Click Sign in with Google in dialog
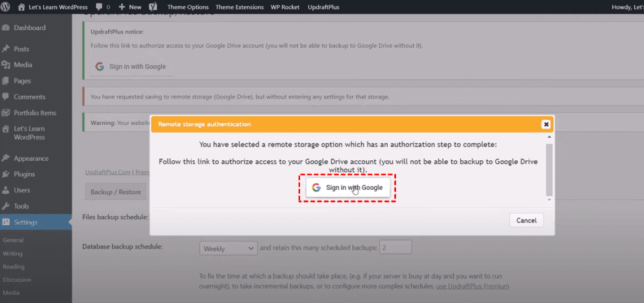This screenshot has height=303, width=644. (x=347, y=188)
